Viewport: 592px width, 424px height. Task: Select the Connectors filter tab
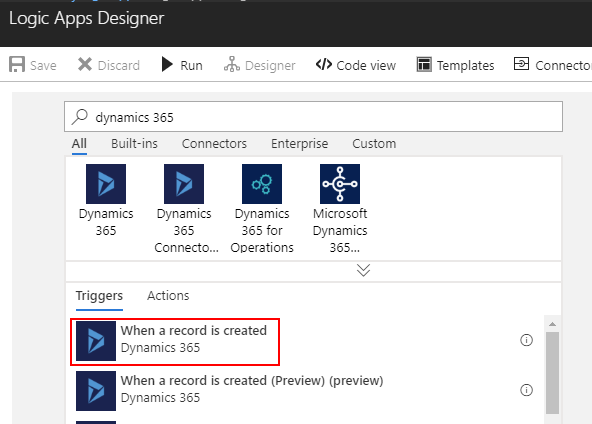coord(214,144)
